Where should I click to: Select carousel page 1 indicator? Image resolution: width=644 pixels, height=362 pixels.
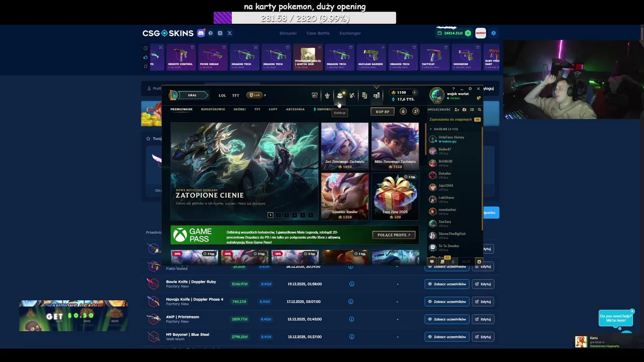pos(270,215)
